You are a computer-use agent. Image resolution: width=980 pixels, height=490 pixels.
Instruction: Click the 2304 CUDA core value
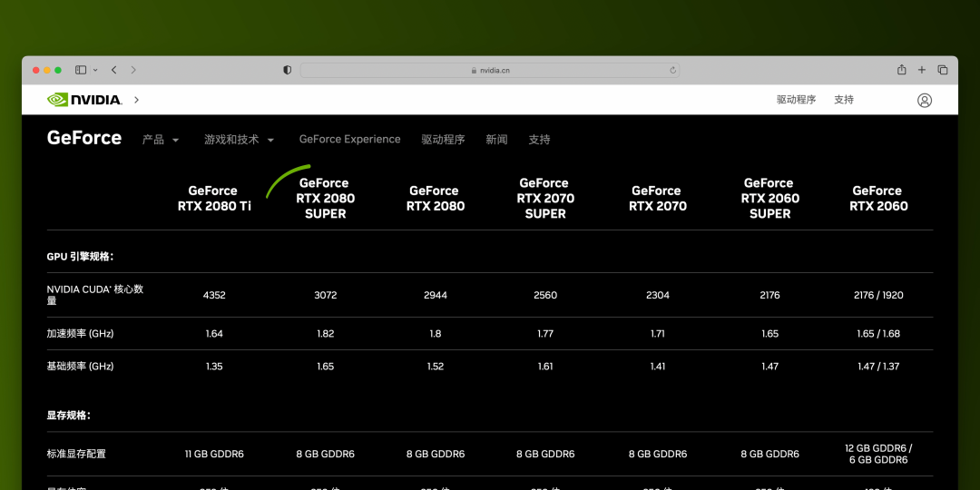(x=658, y=295)
